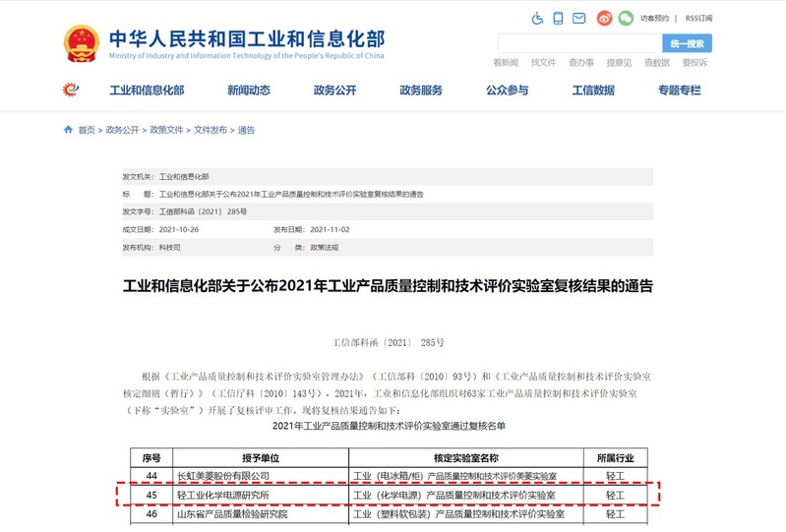Open the 政务服务 navigation item

pos(421,90)
